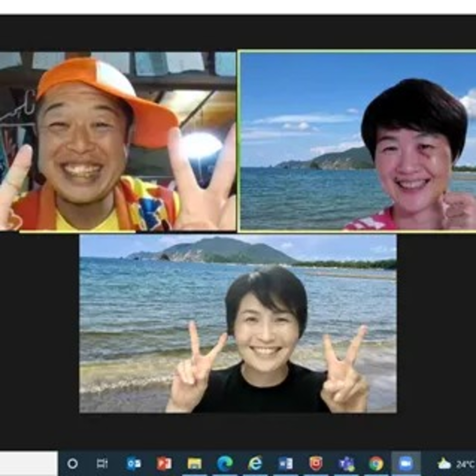Launch PowerPoint from the taskbar

(164, 464)
